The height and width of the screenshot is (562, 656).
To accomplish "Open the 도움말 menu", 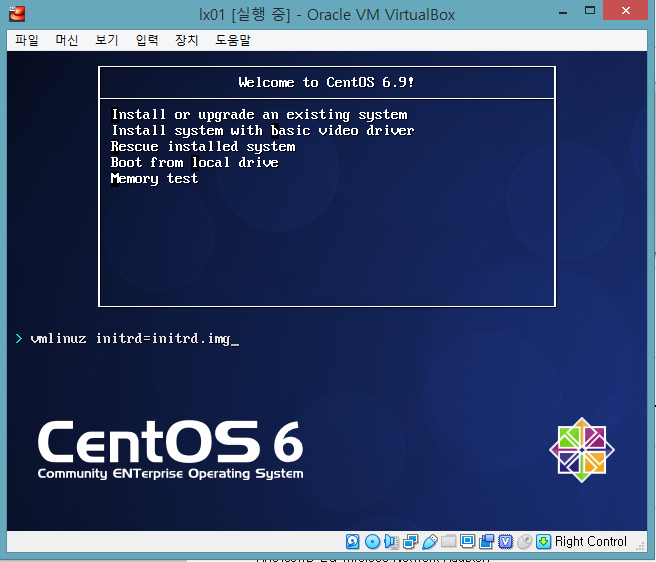I will [233, 40].
